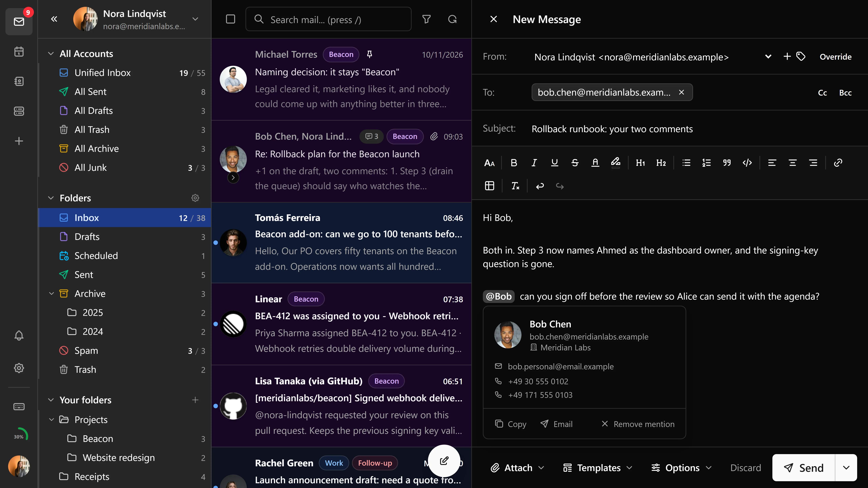Refresh the mail list
Image resolution: width=868 pixels, height=488 pixels.
(452, 19)
